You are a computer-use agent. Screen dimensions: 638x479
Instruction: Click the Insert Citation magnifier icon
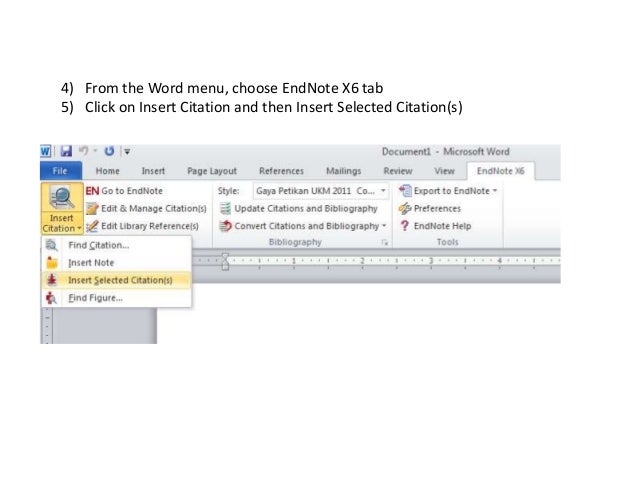(x=62, y=198)
